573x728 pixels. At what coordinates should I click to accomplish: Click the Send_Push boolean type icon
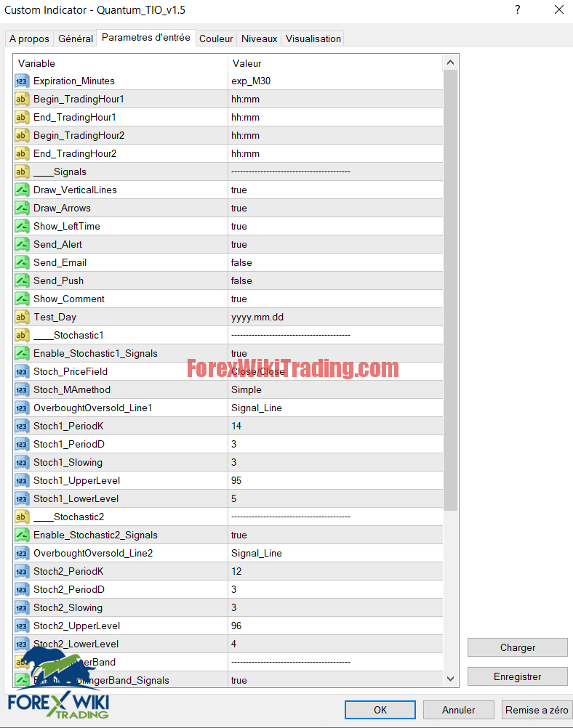pos(22,281)
